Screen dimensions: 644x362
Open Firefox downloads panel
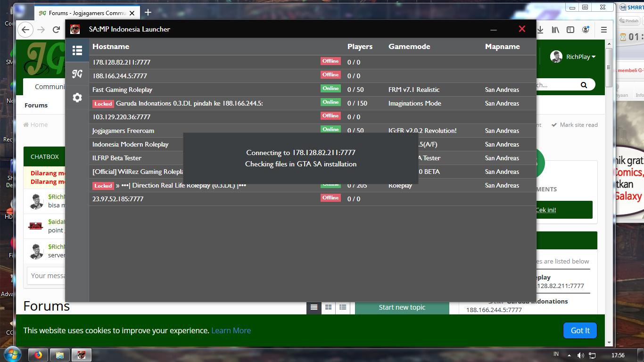541,30
